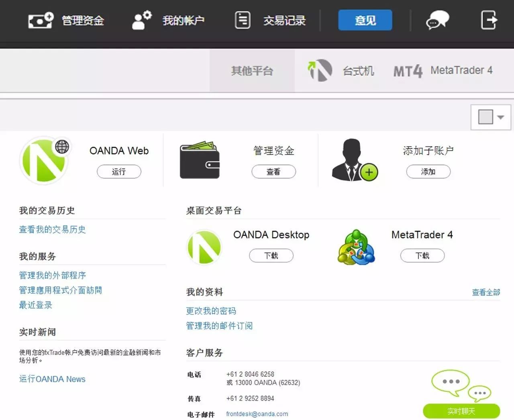Click the OANDA Desktop logo icon
Screen dimensions: 514x420
point(204,247)
